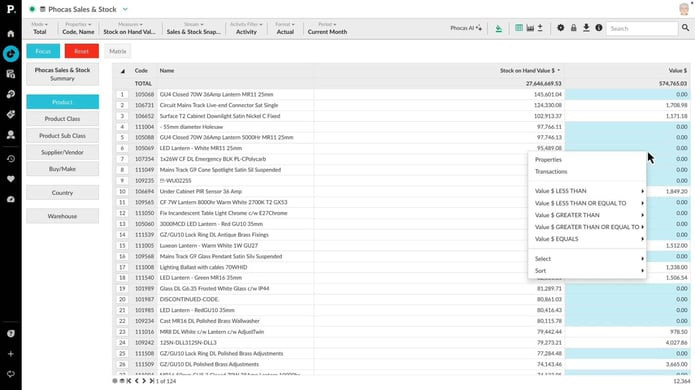Click the Focus button
The width and height of the screenshot is (695, 390).
[43, 51]
